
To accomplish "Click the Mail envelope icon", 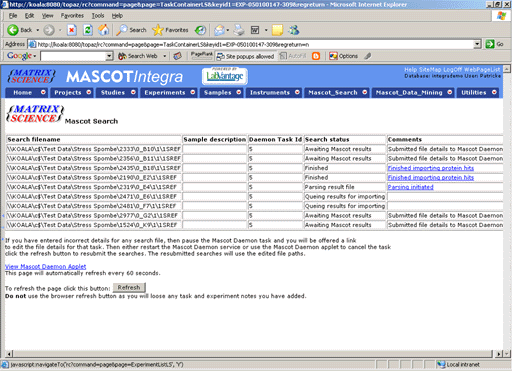I will (x=219, y=30).
